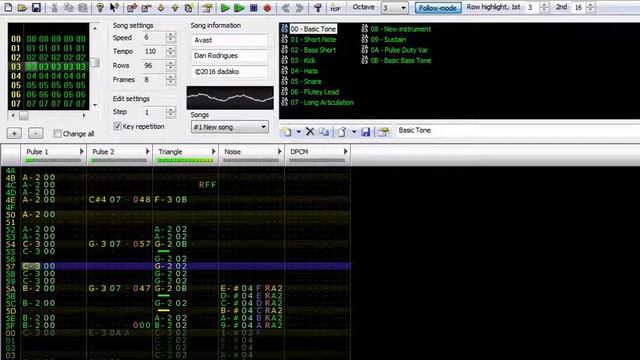Select instrument 06 - Flutey Lead
Image resolution: width=640 pixels, height=360 pixels.
[315, 92]
